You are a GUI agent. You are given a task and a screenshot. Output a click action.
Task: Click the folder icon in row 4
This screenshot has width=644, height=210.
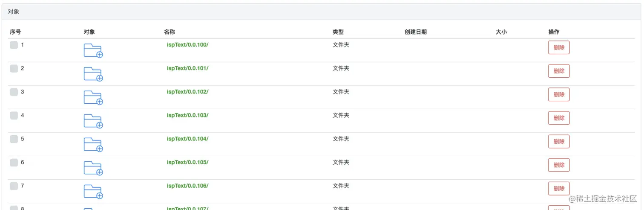tap(93, 121)
